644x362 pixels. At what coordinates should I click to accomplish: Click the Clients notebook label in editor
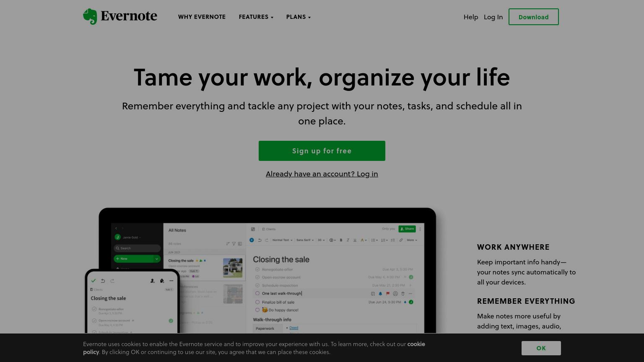tap(269, 229)
